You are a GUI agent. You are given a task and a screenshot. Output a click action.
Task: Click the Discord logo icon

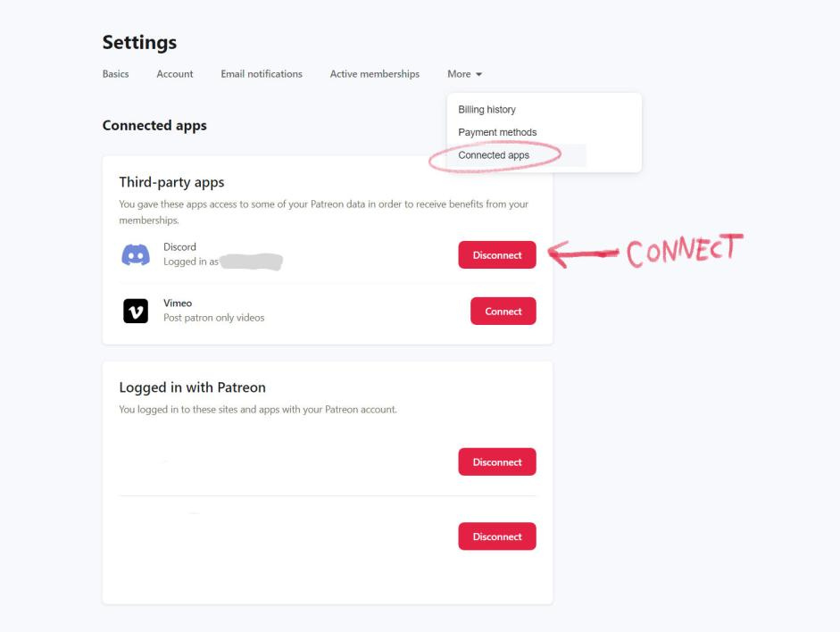point(136,255)
